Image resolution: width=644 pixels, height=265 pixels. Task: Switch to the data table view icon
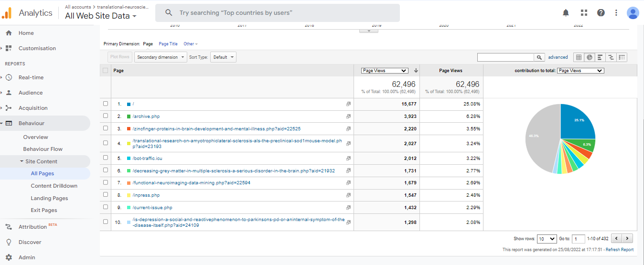579,57
